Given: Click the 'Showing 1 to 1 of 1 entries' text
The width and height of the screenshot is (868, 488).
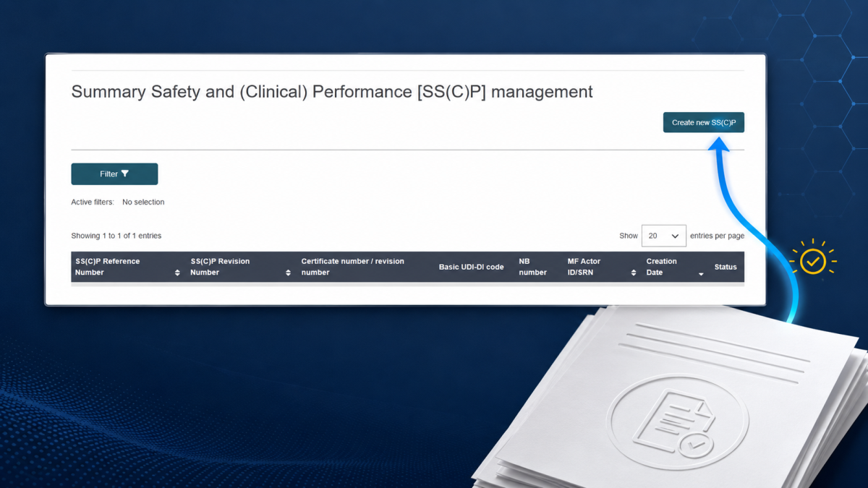Looking at the screenshot, I should click(x=116, y=236).
